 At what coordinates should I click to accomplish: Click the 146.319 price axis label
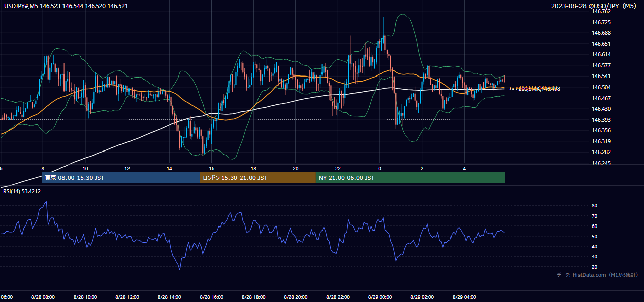602,141
